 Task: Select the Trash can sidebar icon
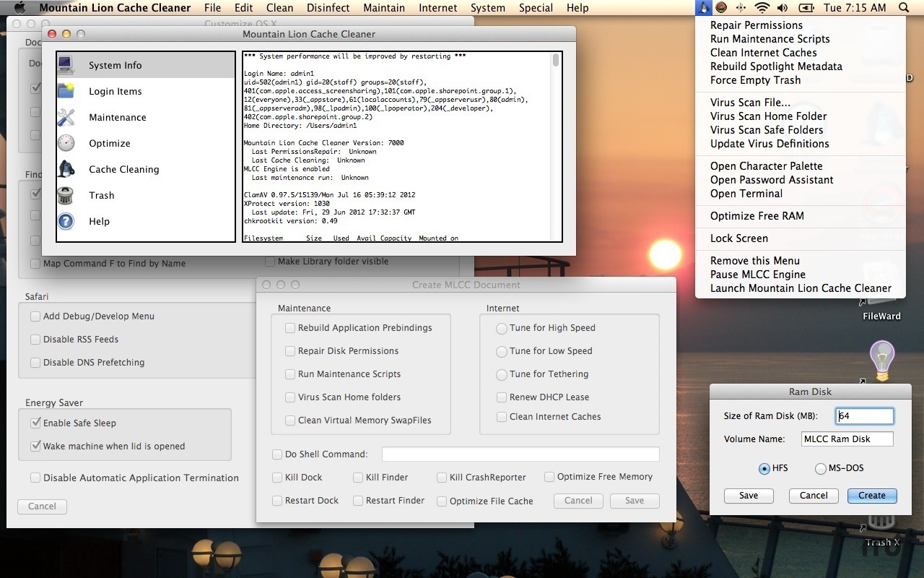coord(66,195)
